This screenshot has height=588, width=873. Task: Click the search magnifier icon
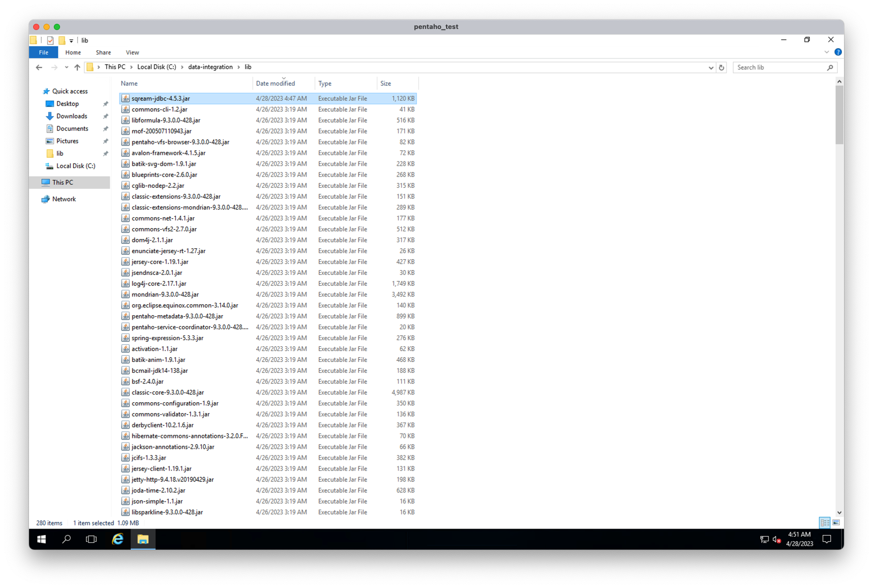click(x=830, y=67)
